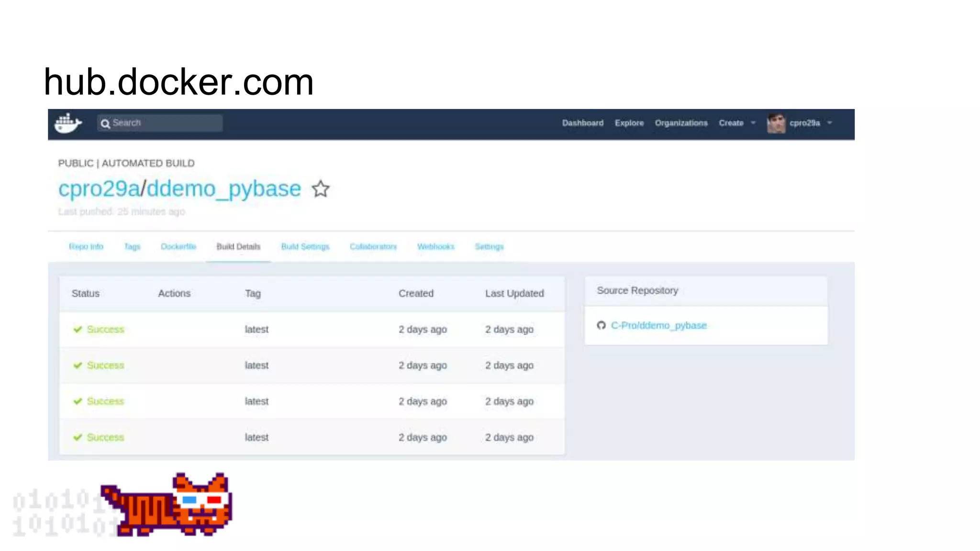The height and width of the screenshot is (551, 980).
Task: Click the Status column header
Action: click(x=86, y=293)
